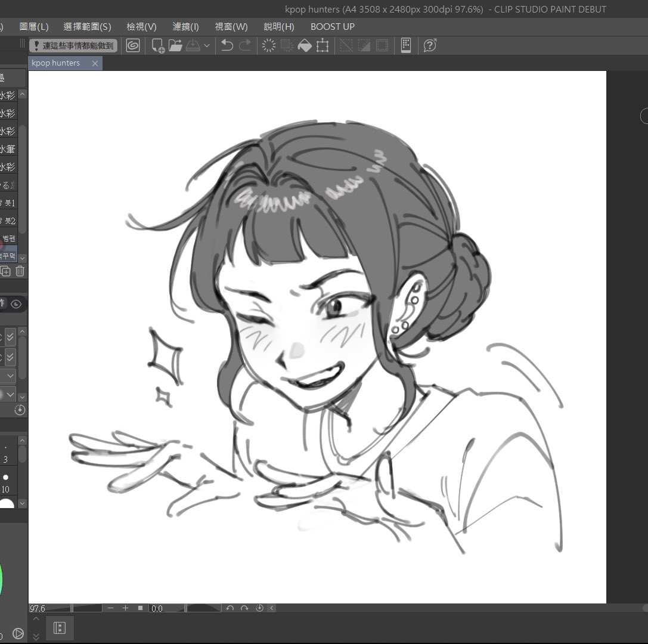This screenshot has width=648, height=644.
Task: Fill with the paint bucket icon
Action: pos(305,45)
